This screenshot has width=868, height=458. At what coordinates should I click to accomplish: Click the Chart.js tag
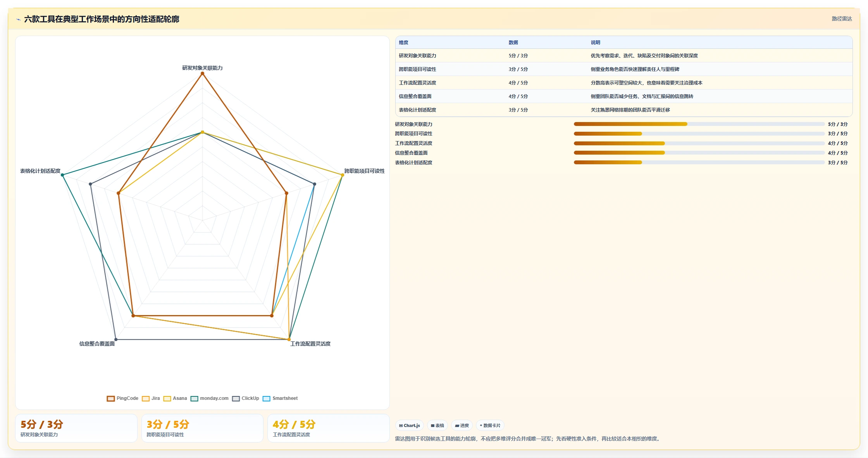tap(410, 425)
